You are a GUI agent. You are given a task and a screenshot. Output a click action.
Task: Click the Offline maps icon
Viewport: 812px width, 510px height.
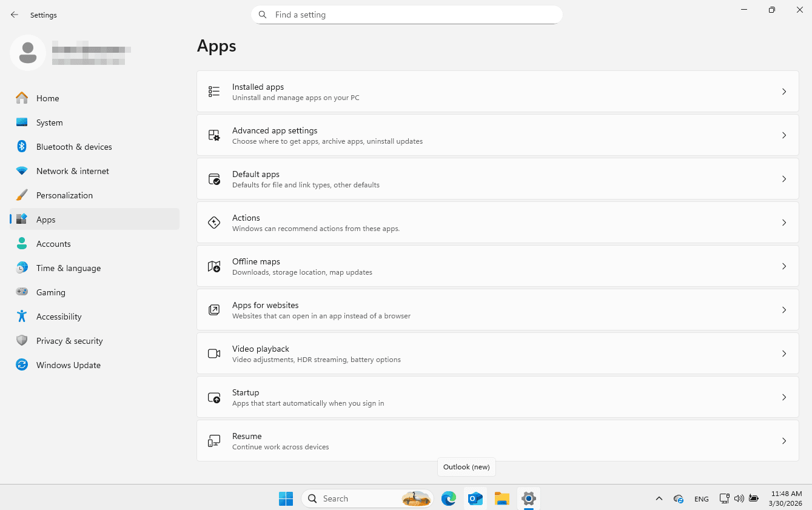[x=214, y=266]
